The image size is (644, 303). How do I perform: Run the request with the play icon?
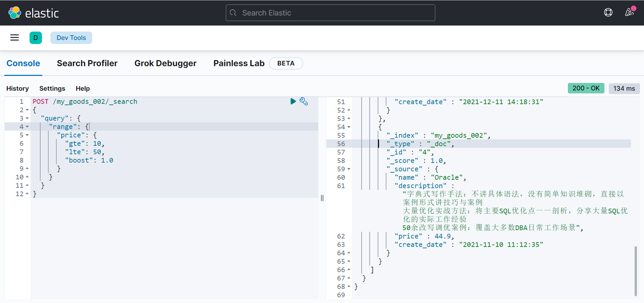[293, 101]
